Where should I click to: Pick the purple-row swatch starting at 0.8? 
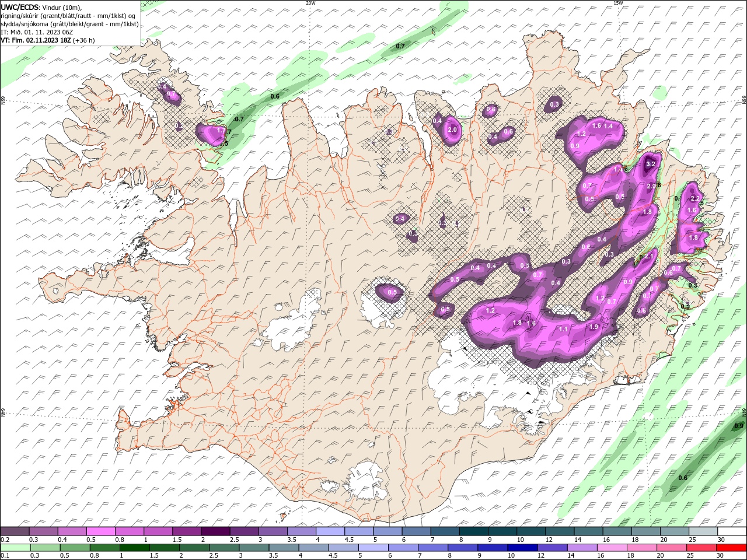pos(129,531)
